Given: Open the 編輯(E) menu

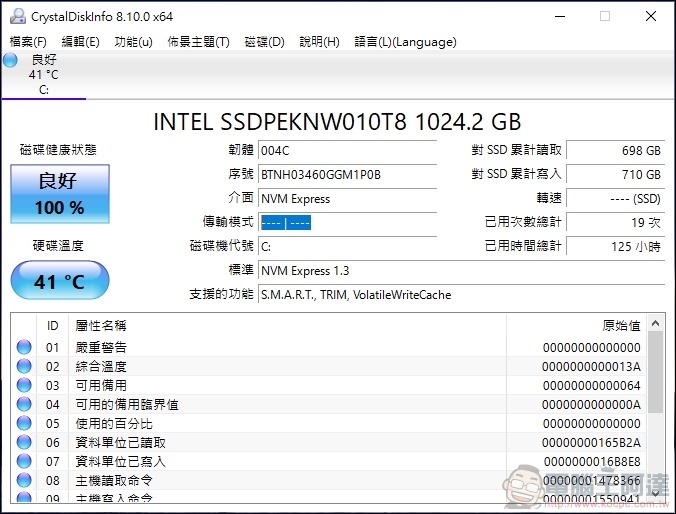Looking at the screenshot, I should point(81,42).
